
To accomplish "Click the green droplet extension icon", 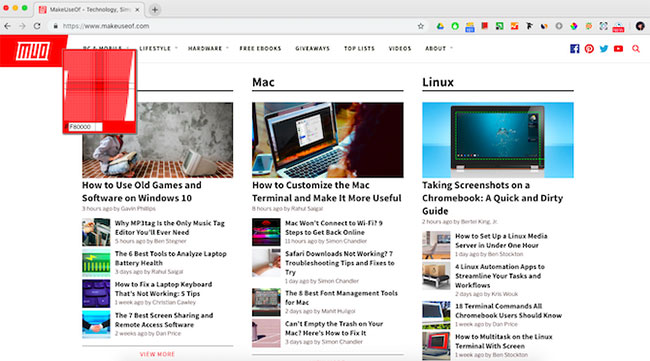I will (x=455, y=26).
